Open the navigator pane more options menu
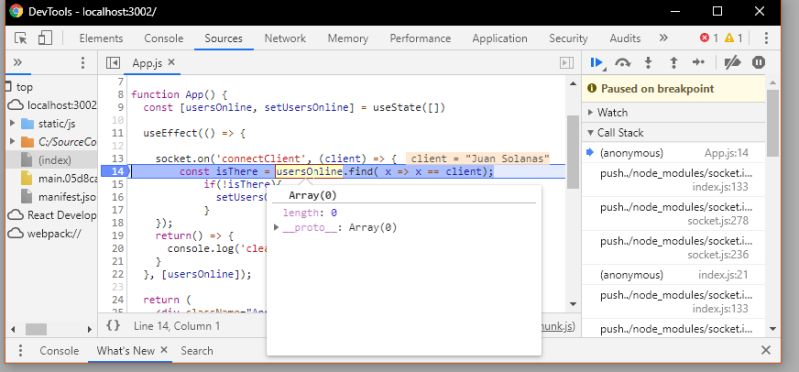The height and width of the screenshot is (372, 799). (x=83, y=63)
